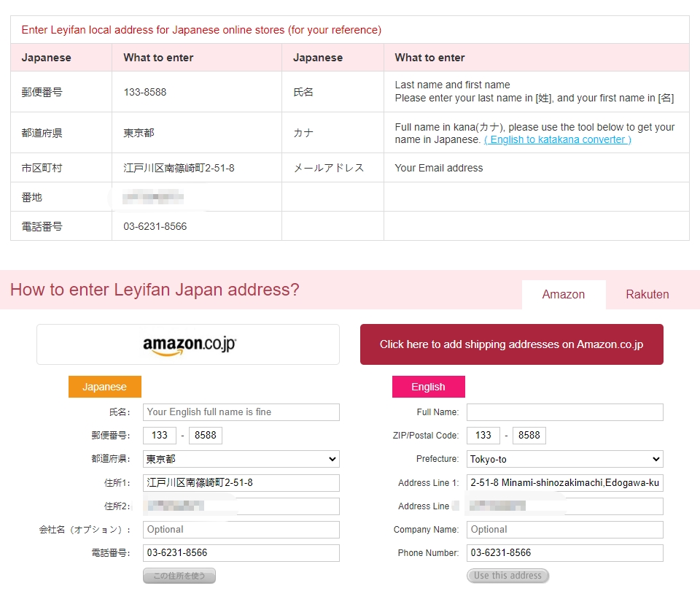Screen dimensions: 700x610
Task: Click the Use this address button
Action: pos(508,576)
